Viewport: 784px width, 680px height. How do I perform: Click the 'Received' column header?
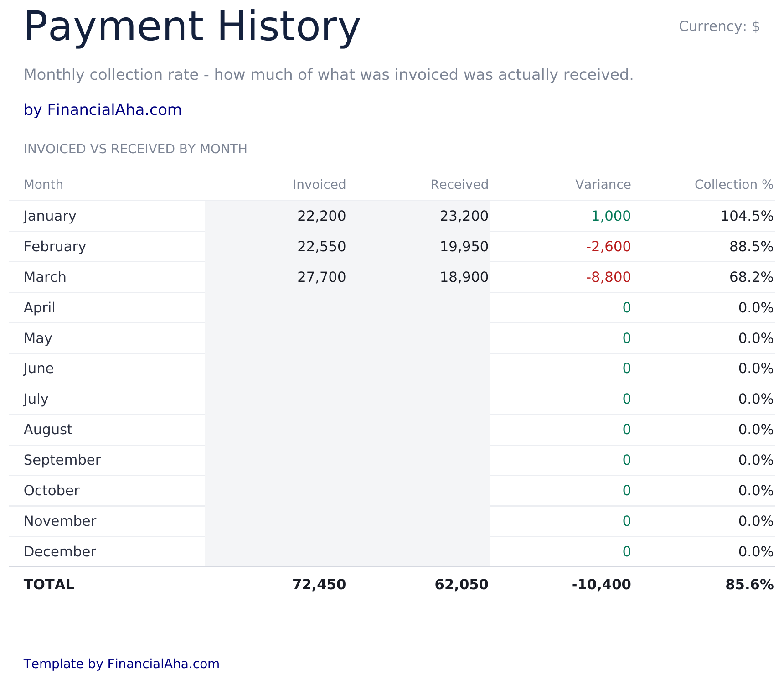tap(459, 185)
